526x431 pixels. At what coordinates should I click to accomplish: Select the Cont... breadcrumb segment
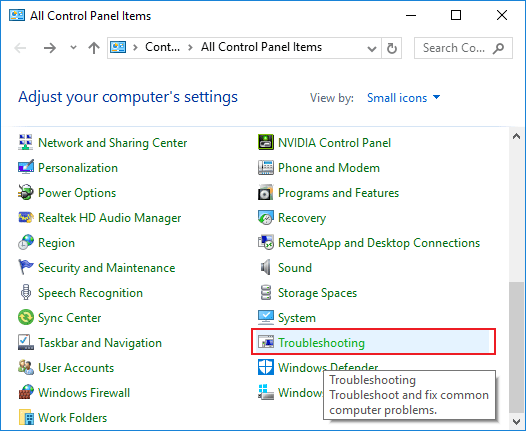pyautogui.click(x=162, y=47)
